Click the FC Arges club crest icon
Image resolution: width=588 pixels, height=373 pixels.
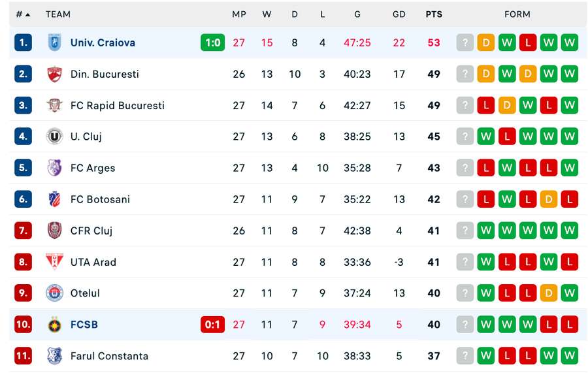[x=54, y=168]
